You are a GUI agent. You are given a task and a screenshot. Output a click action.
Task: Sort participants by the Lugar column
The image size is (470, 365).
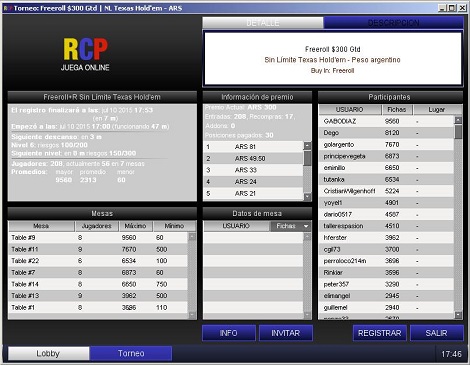pyautogui.click(x=437, y=110)
